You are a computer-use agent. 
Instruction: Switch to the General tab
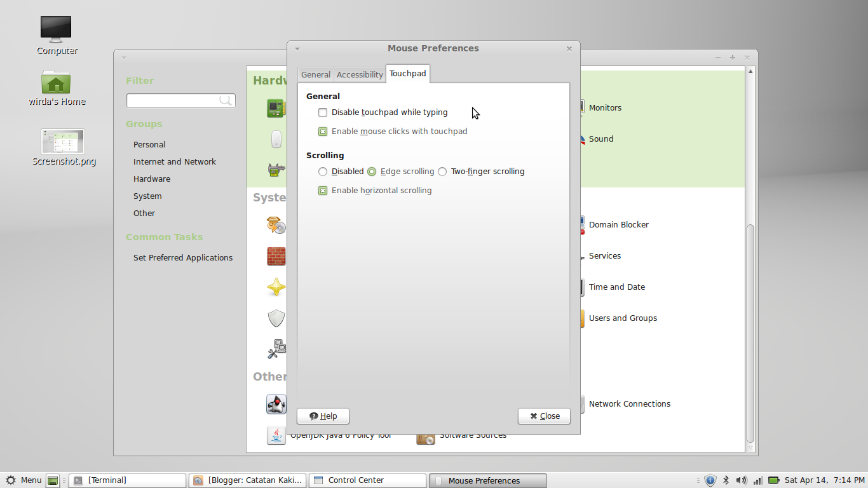pos(315,74)
